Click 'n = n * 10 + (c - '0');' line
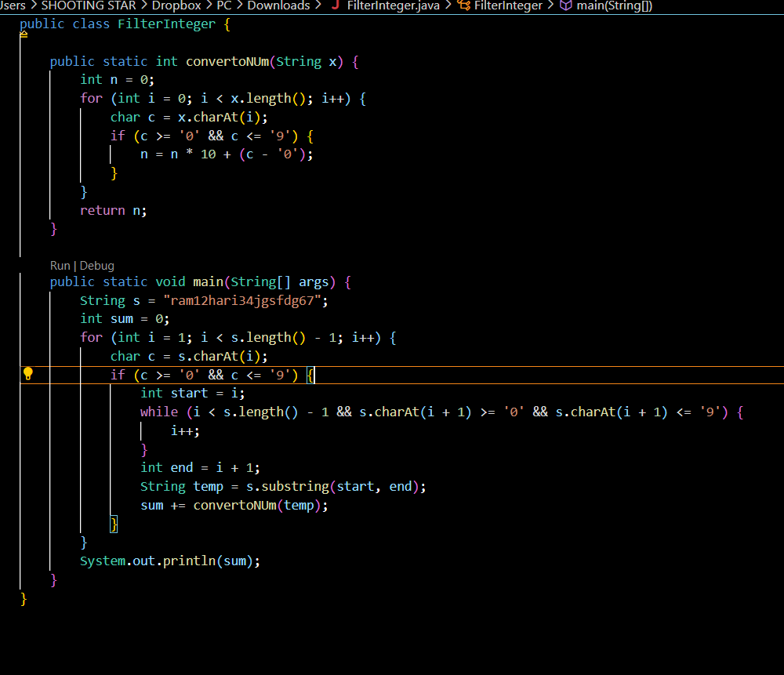This screenshot has height=675, width=784. point(227,154)
